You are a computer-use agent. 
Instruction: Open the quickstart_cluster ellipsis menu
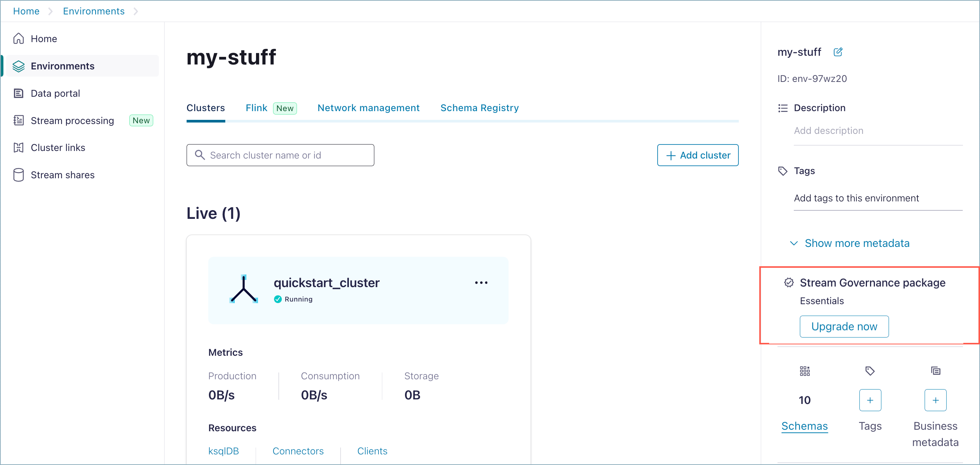(481, 282)
